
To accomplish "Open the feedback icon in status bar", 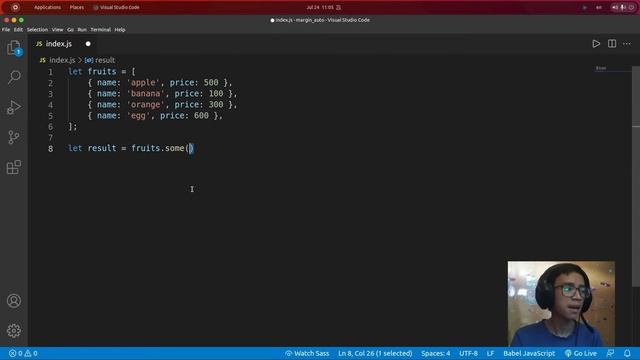I will coord(611,353).
